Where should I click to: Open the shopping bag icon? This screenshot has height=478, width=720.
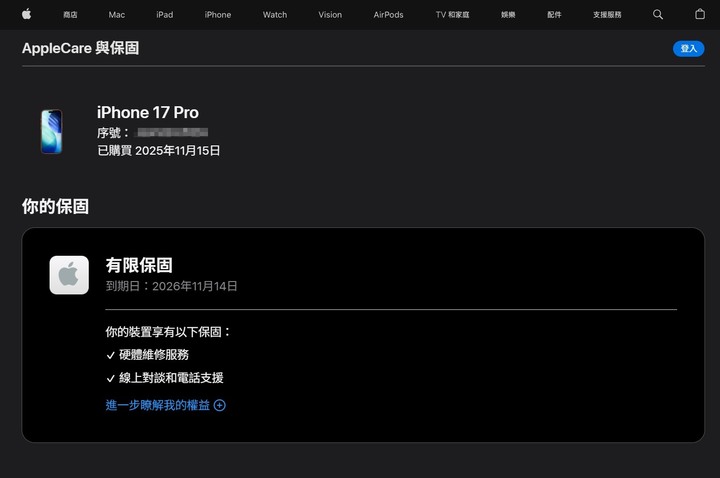(700, 14)
